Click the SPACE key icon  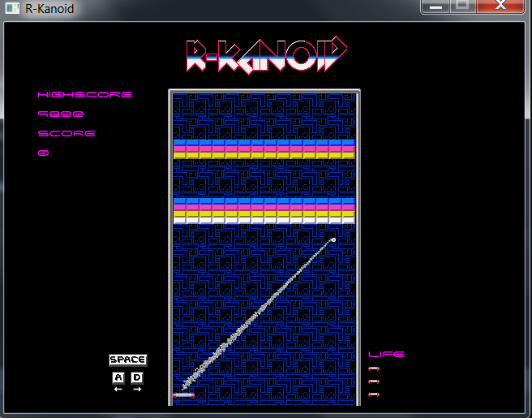click(x=128, y=360)
